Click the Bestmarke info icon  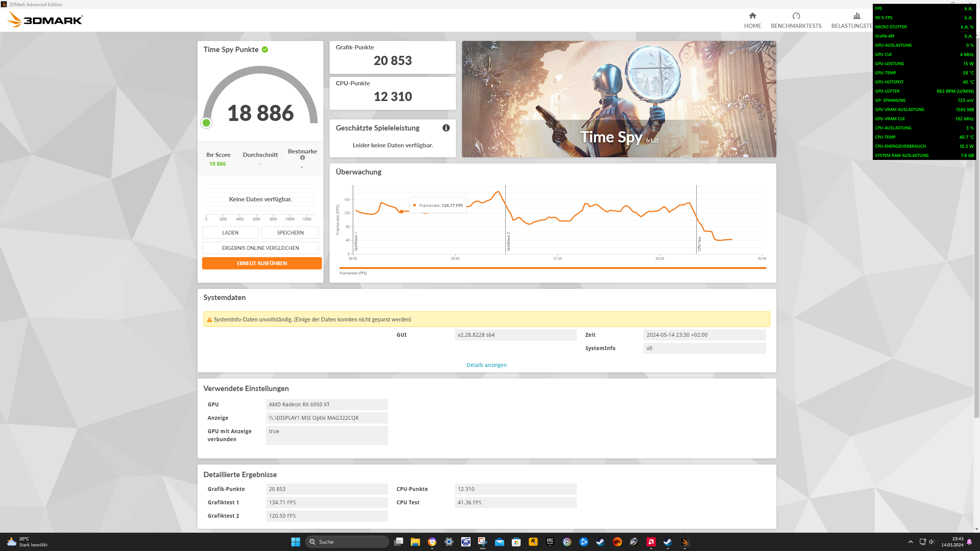[302, 158]
